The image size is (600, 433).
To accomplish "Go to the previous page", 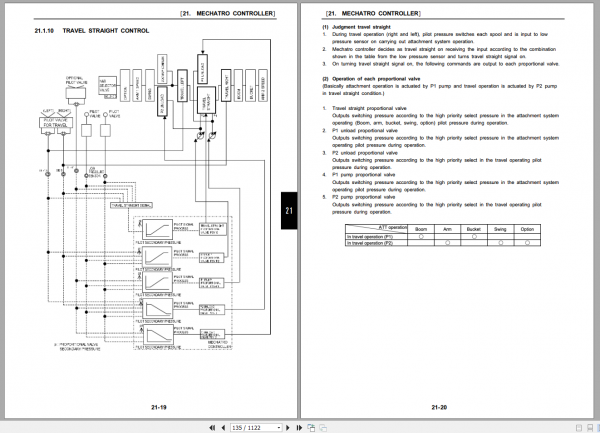I will [x=223, y=428].
